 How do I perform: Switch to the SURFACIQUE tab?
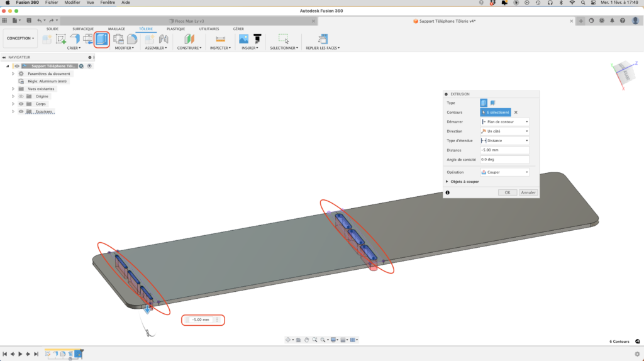(x=83, y=29)
